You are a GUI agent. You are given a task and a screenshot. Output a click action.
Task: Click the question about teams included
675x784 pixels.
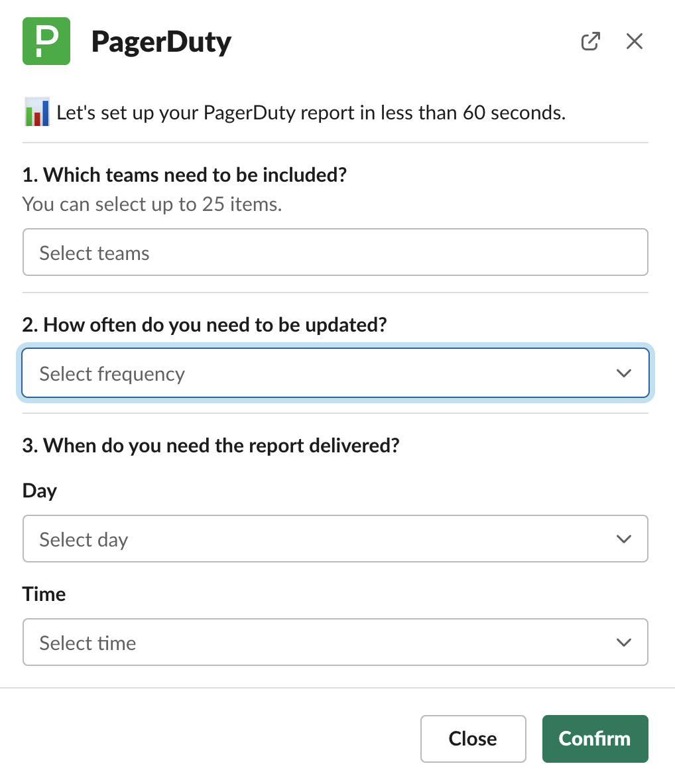[x=185, y=174]
